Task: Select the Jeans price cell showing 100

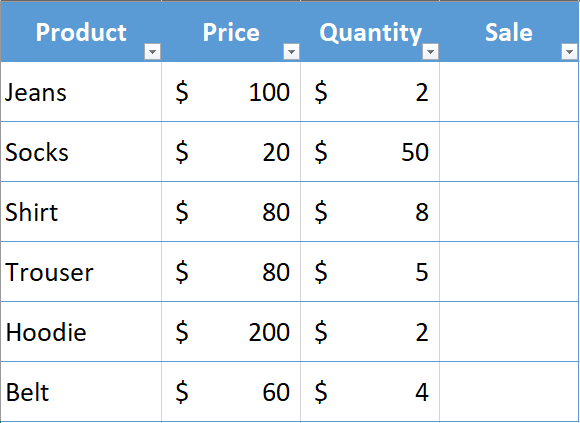Action: coord(231,92)
